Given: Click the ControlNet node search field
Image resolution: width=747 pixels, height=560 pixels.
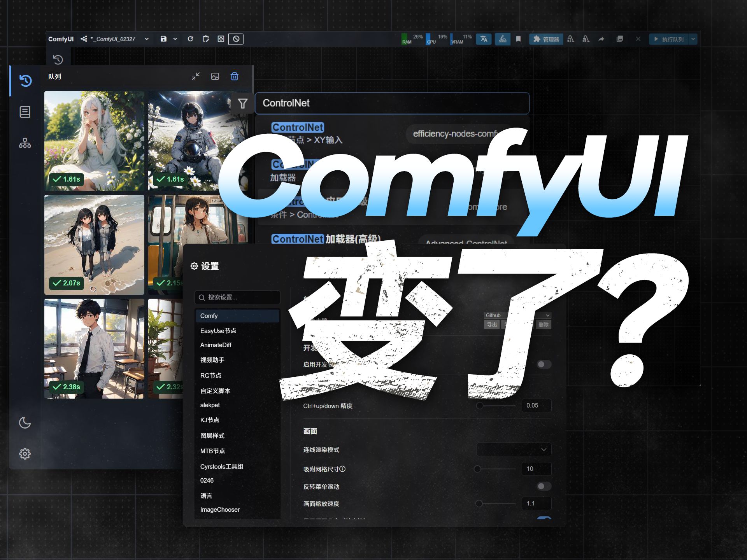Looking at the screenshot, I should (x=392, y=103).
